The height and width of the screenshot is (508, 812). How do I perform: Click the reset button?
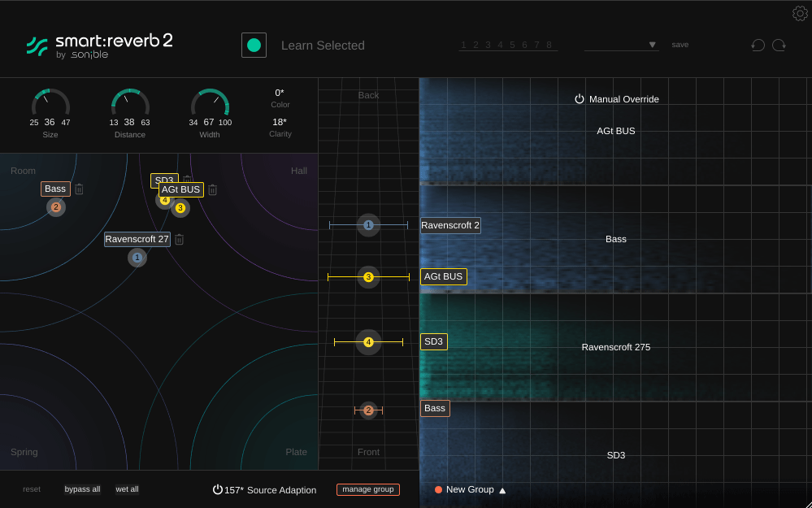point(32,489)
